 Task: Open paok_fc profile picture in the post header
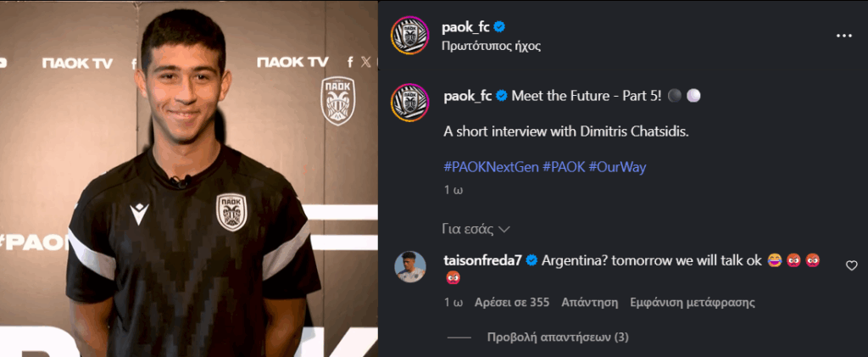pos(409,36)
